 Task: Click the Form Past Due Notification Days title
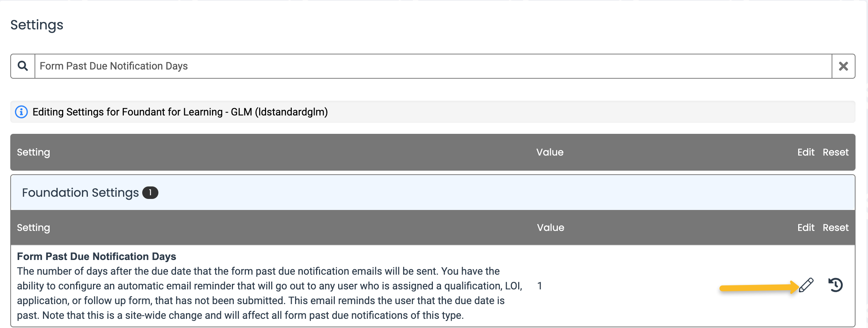[x=97, y=256]
